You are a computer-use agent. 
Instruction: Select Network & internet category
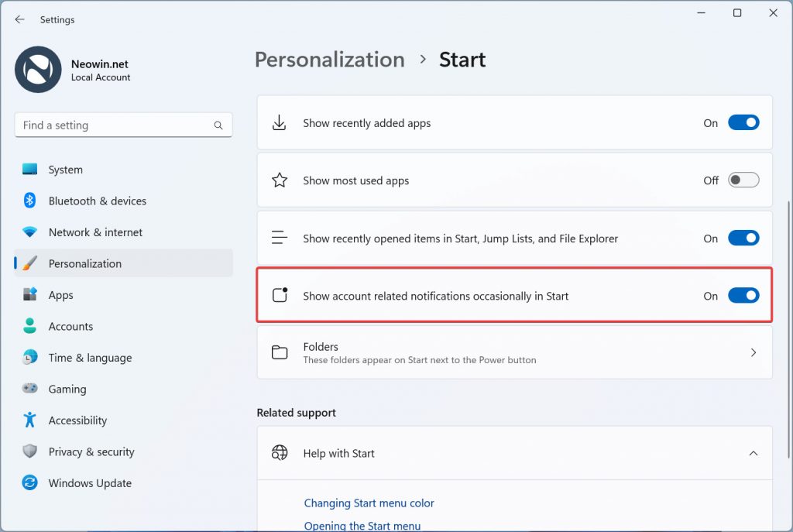pyautogui.click(x=123, y=232)
